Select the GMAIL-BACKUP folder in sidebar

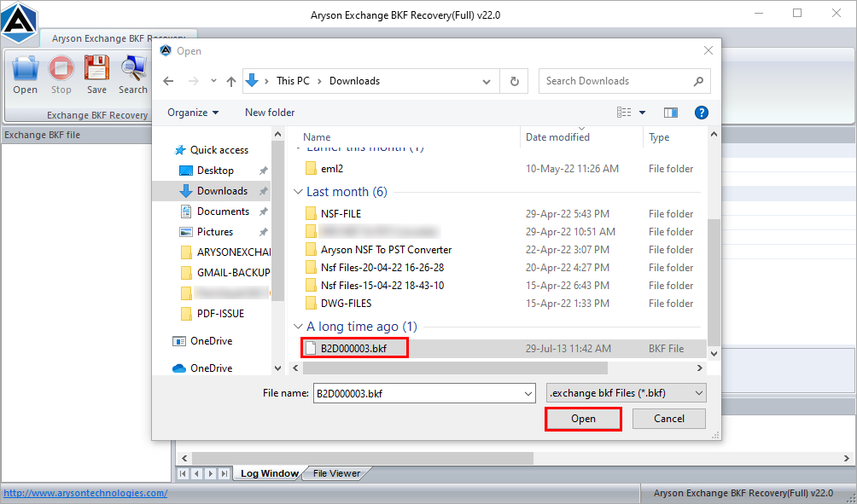pos(225,273)
